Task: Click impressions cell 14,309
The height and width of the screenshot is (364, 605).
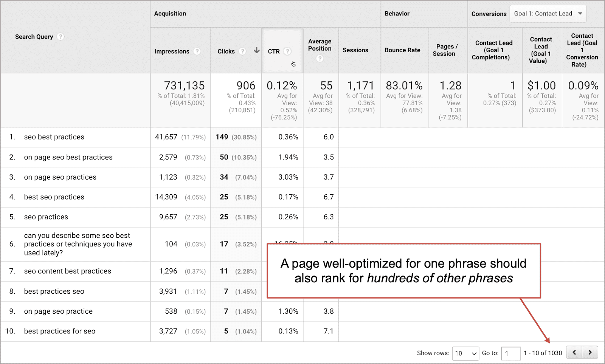Action: (x=166, y=197)
